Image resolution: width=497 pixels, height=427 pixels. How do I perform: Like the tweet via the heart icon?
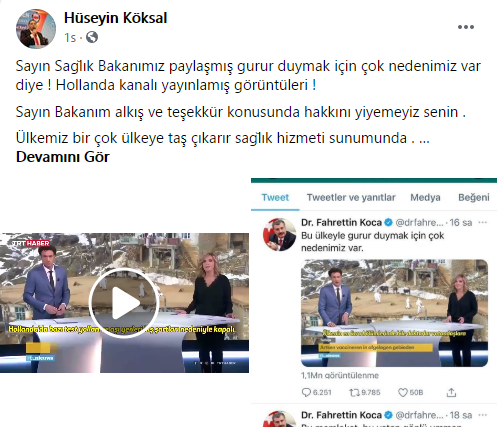click(x=403, y=393)
